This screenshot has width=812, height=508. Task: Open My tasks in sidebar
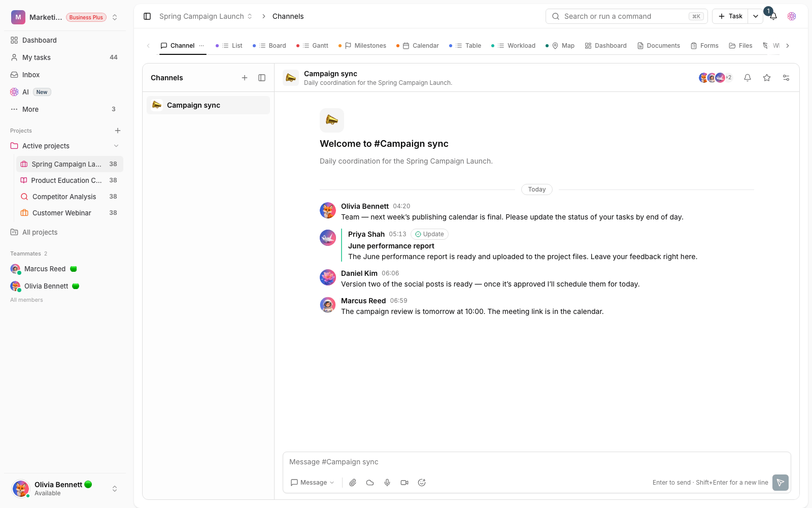click(64, 57)
